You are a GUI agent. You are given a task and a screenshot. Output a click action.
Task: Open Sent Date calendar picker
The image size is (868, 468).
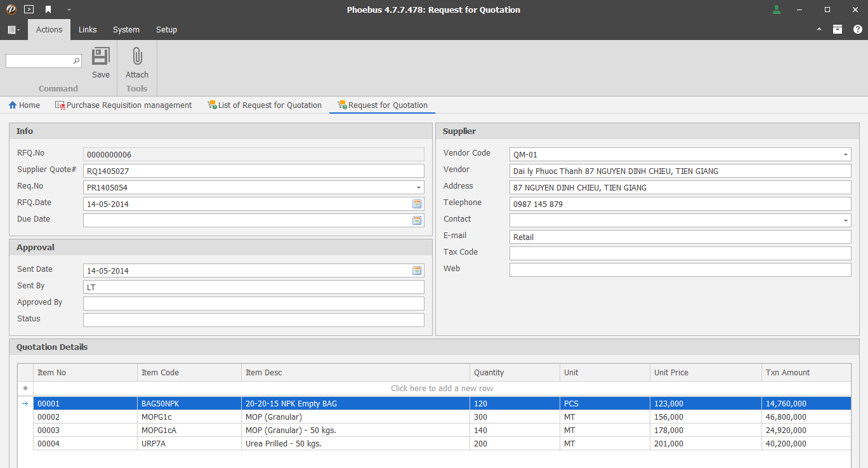coord(417,271)
